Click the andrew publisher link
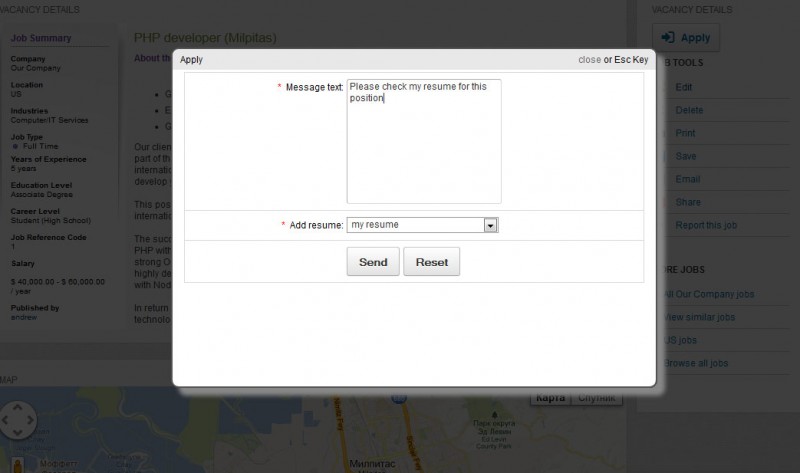This screenshot has width=800, height=473. tap(24, 317)
